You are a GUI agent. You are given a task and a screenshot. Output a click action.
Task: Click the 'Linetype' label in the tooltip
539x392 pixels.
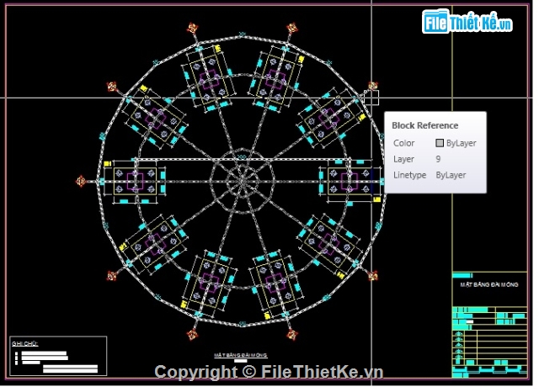click(410, 175)
